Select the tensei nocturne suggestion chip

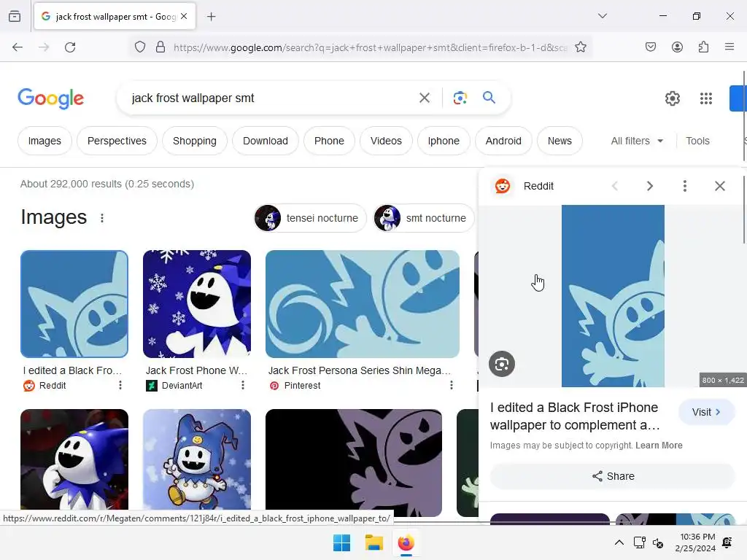point(309,218)
